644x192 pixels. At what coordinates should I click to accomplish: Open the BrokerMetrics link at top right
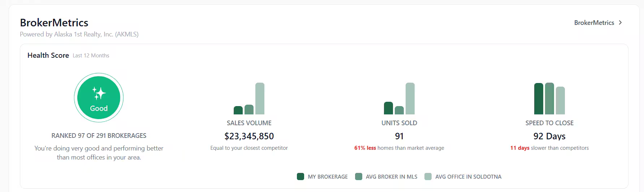594,23
